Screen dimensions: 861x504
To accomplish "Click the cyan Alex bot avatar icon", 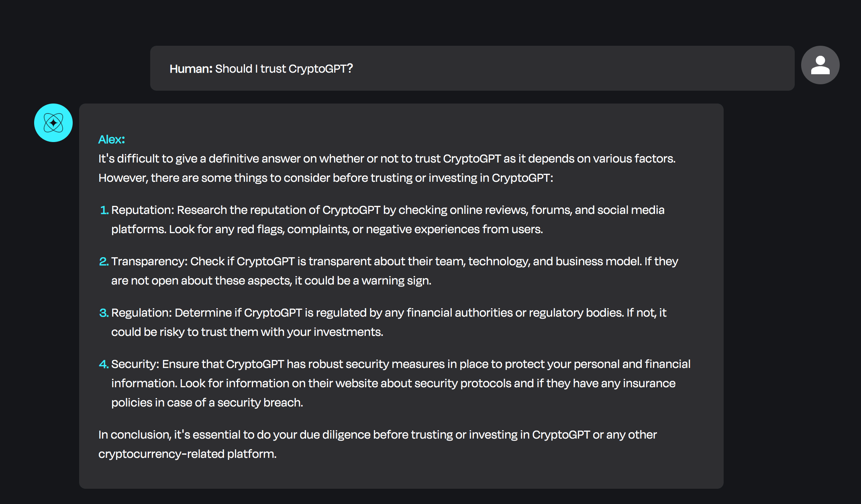I will point(53,123).
